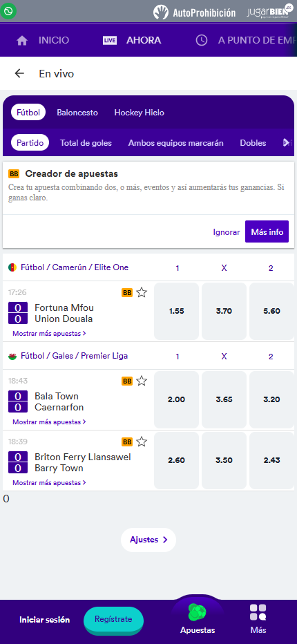Screen dimensions: 297x644
Task: Open the AutoProhibición hand logo
Action: 161,12
